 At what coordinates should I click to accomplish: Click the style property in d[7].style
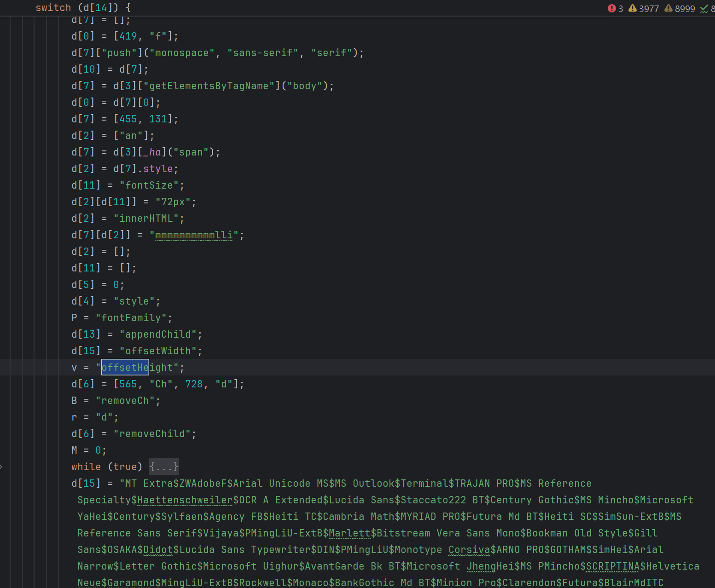point(158,169)
